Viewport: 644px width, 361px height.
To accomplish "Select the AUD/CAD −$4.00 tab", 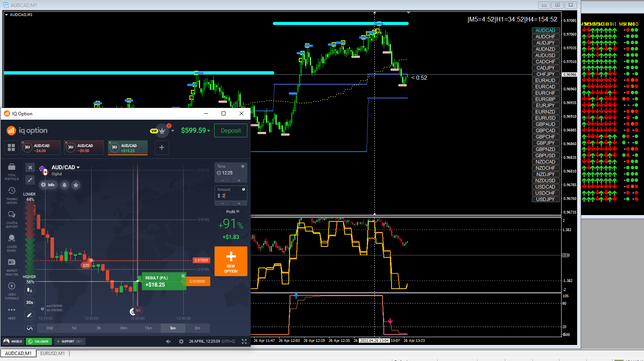I will [x=41, y=148].
